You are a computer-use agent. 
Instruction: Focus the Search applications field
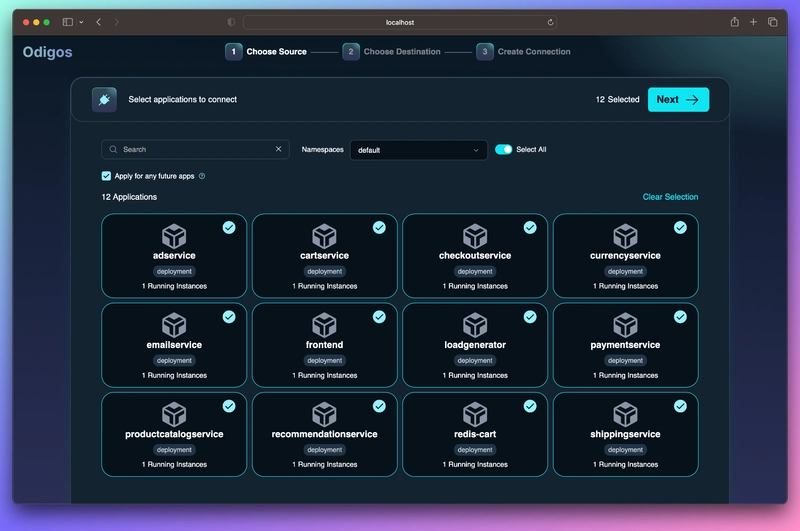click(x=195, y=149)
